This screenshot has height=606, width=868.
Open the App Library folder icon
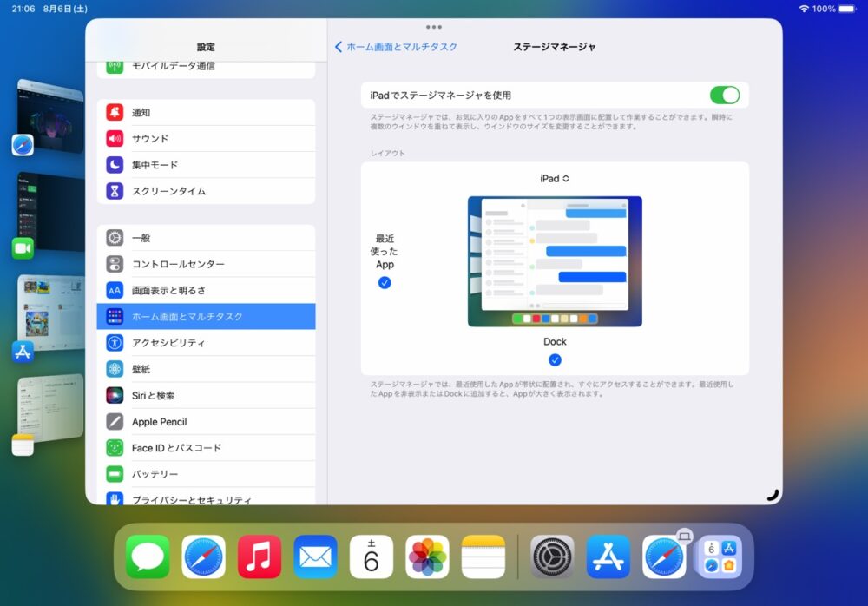720,557
